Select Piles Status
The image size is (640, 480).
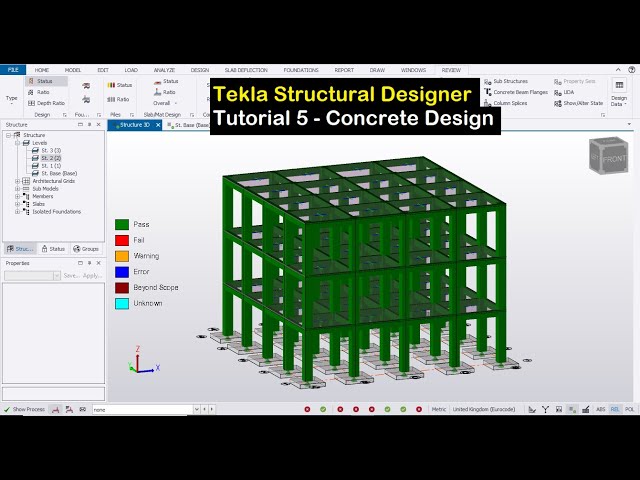click(120, 85)
